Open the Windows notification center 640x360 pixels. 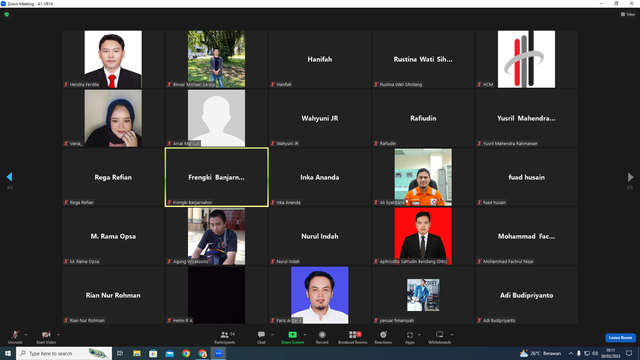(629, 353)
